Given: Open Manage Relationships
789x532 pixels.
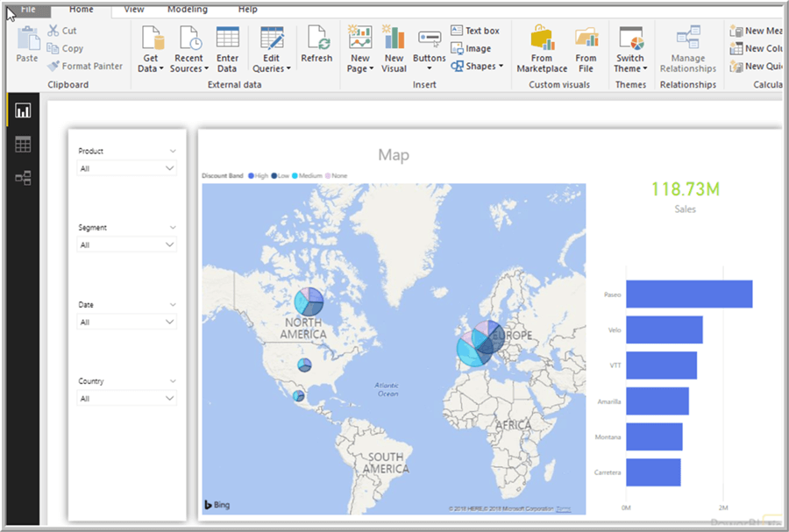Looking at the screenshot, I should (688, 49).
